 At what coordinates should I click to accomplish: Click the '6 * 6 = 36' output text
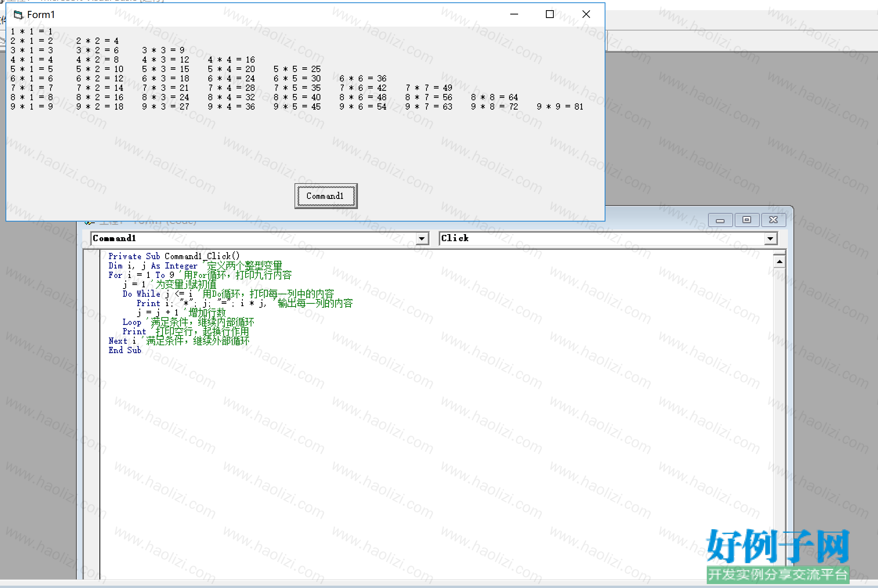point(363,78)
